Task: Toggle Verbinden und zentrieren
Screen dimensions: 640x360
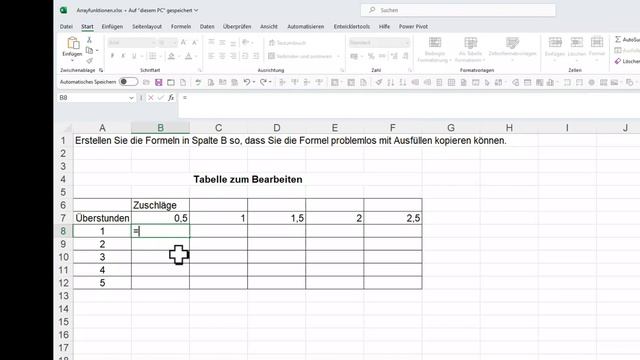Action: (x=300, y=56)
